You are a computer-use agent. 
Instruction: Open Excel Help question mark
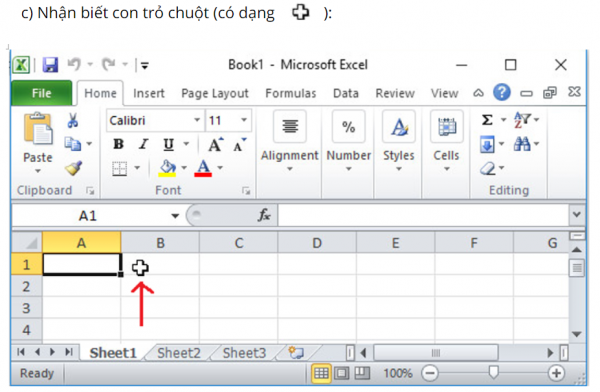(x=502, y=93)
